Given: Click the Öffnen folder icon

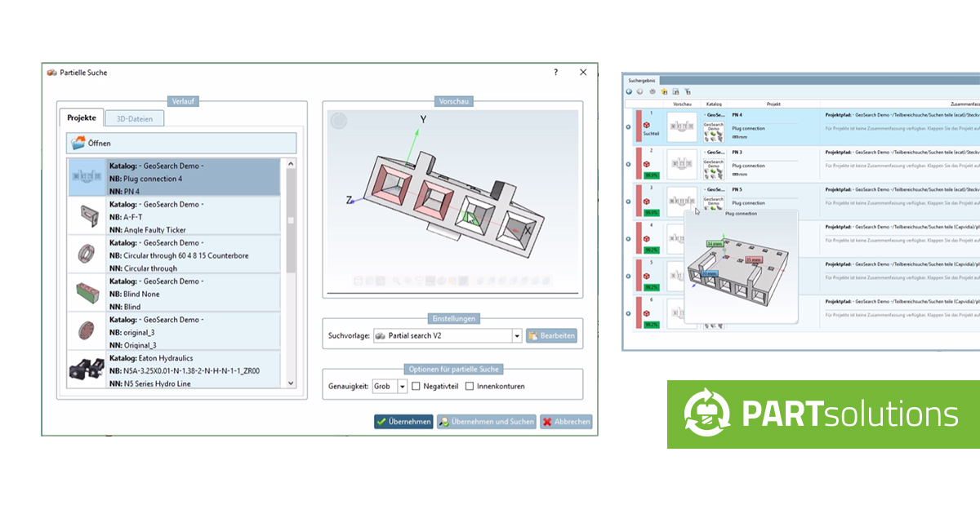Looking at the screenshot, I should pos(78,143).
